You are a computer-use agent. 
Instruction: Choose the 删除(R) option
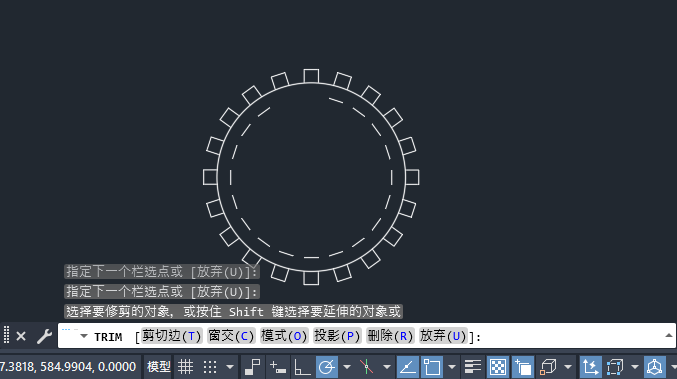click(x=390, y=336)
